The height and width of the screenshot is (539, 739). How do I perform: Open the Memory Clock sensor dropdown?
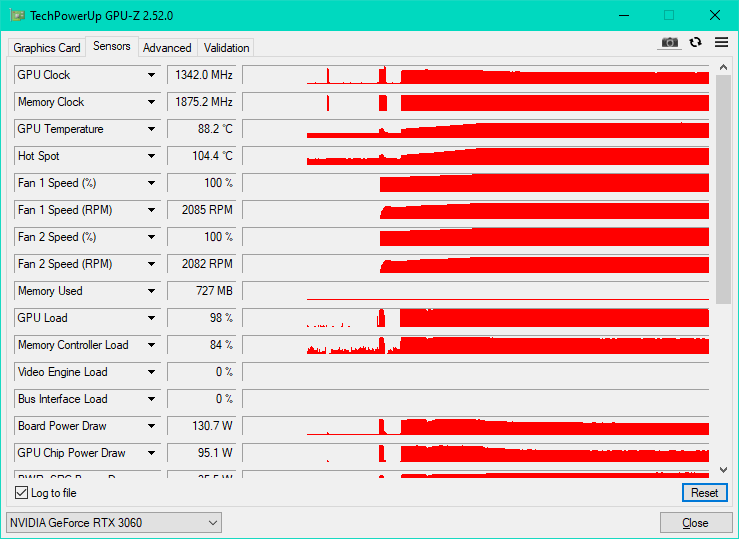(151, 102)
